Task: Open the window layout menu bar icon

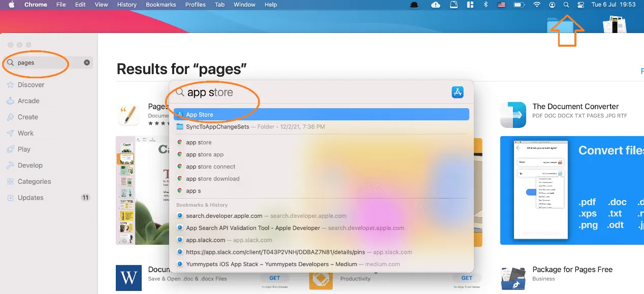Action: click(x=470, y=5)
